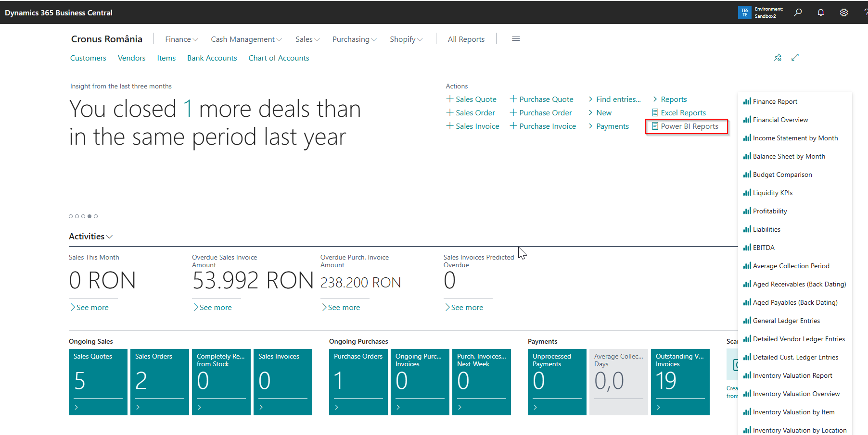Click the EBITDA chart icon

tap(747, 248)
